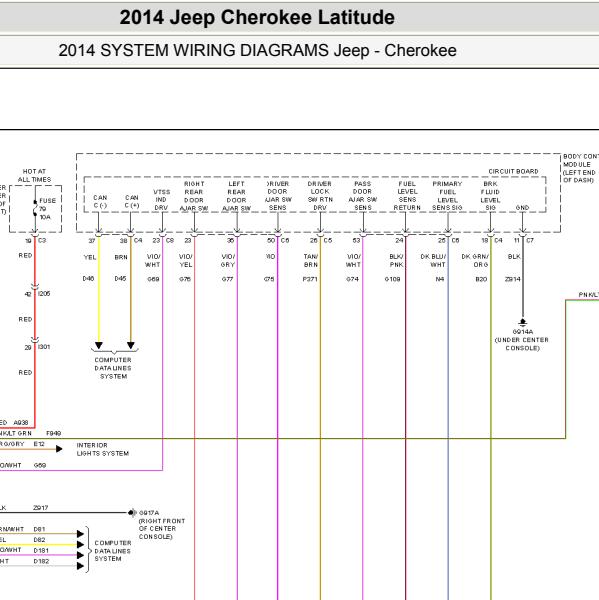Click circuit number 'E12'
599x600 pixels.
click(39, 444)
